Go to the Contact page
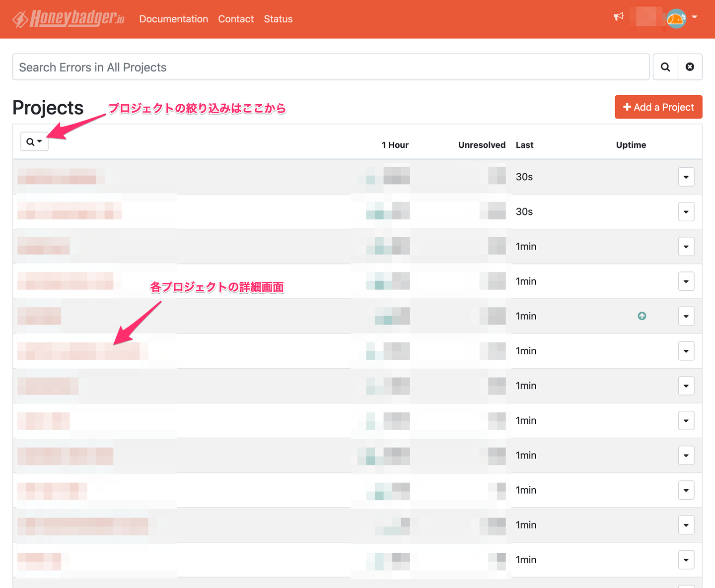The width and height of the screenshot is (715, 588). [x=236, y=19]
